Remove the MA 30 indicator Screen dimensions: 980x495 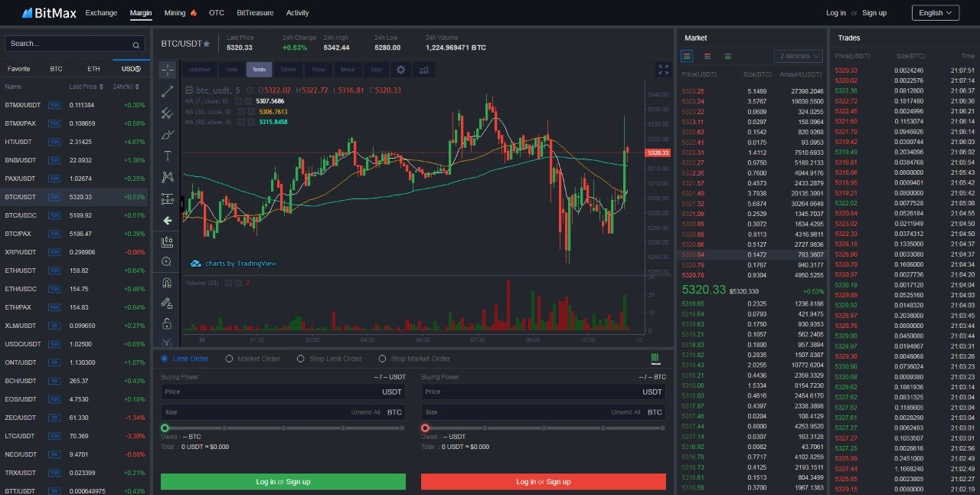251,112
